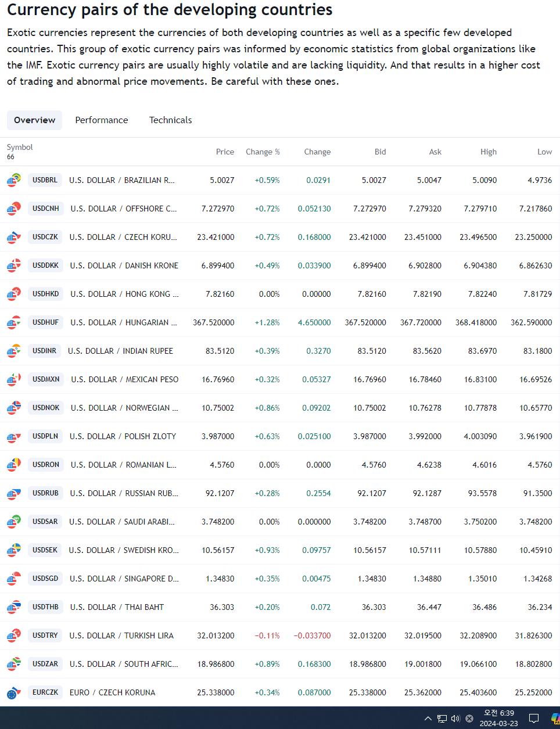Open the taskbar notification center icon
Image resolution: width=560 pixels, height=729 pixels.
point(534,719)
